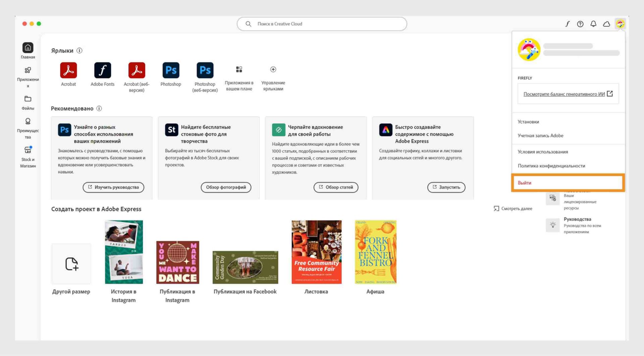Image resolution: width=644 pixels, height=356 pixels.
Task: Click the info icon next to Рекомендовано
Action: 99,108
